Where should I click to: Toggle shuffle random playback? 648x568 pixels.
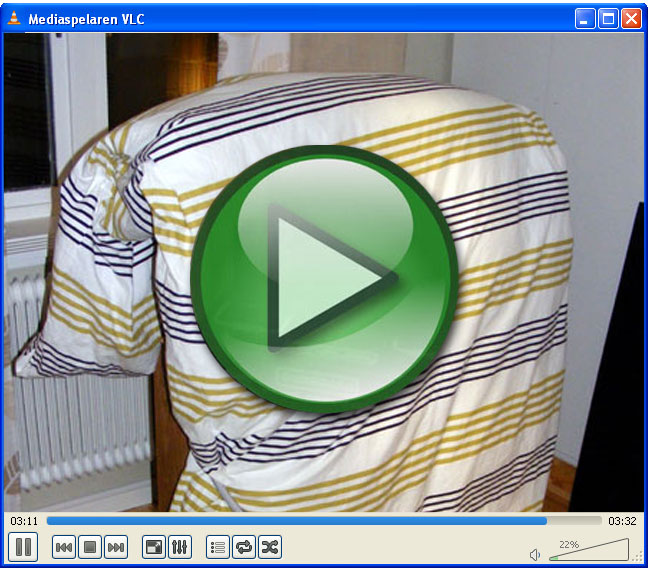pyautogui.click(x=270, y=547)
